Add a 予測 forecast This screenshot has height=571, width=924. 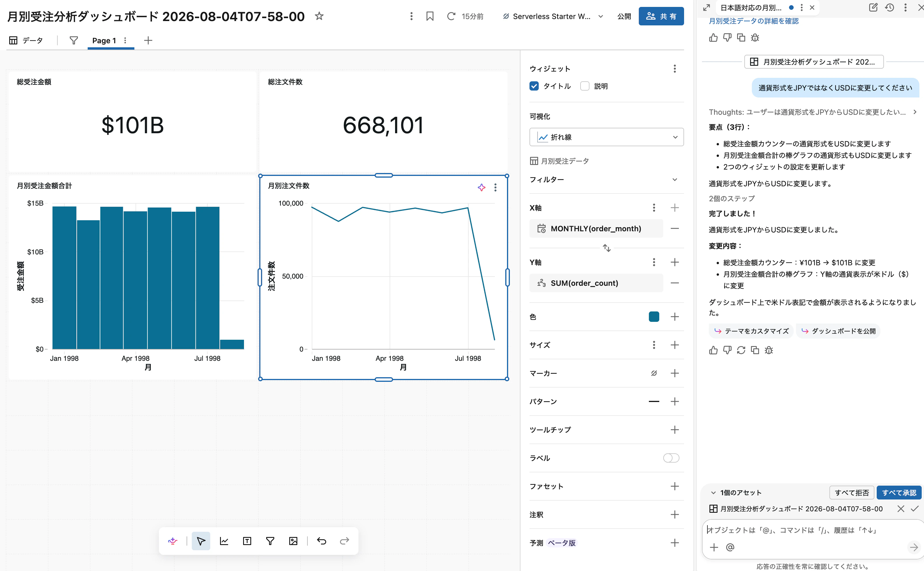point(675,543)
